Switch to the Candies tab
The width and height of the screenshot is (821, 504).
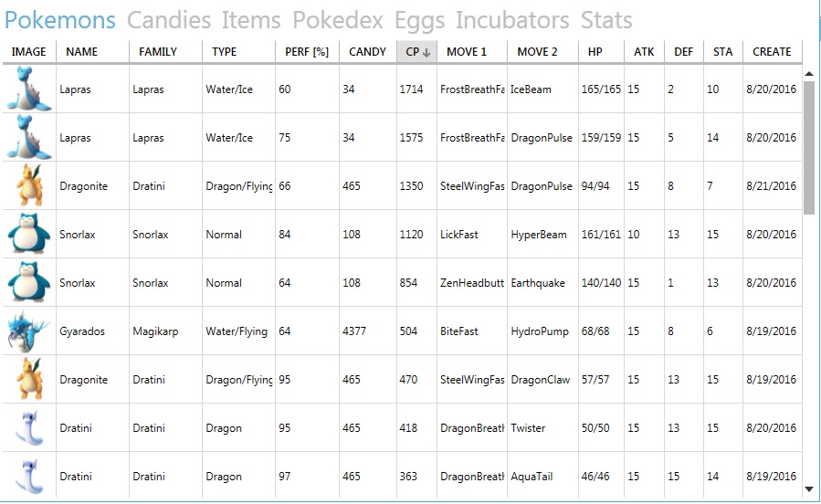pos(169,20)
